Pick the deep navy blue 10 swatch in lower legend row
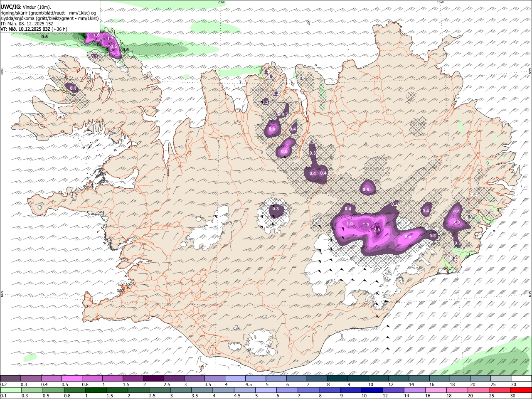532x399 pixels. pos(372,390)
